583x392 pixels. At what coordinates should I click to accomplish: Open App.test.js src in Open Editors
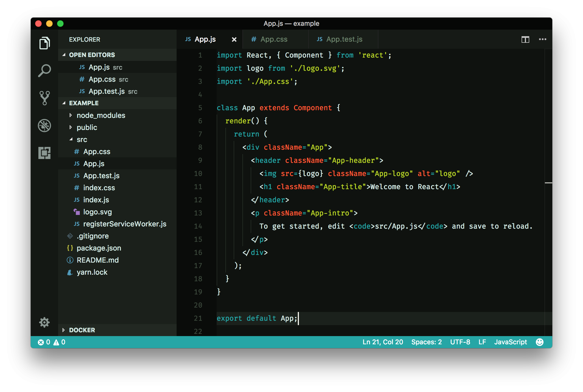[117, 91]
